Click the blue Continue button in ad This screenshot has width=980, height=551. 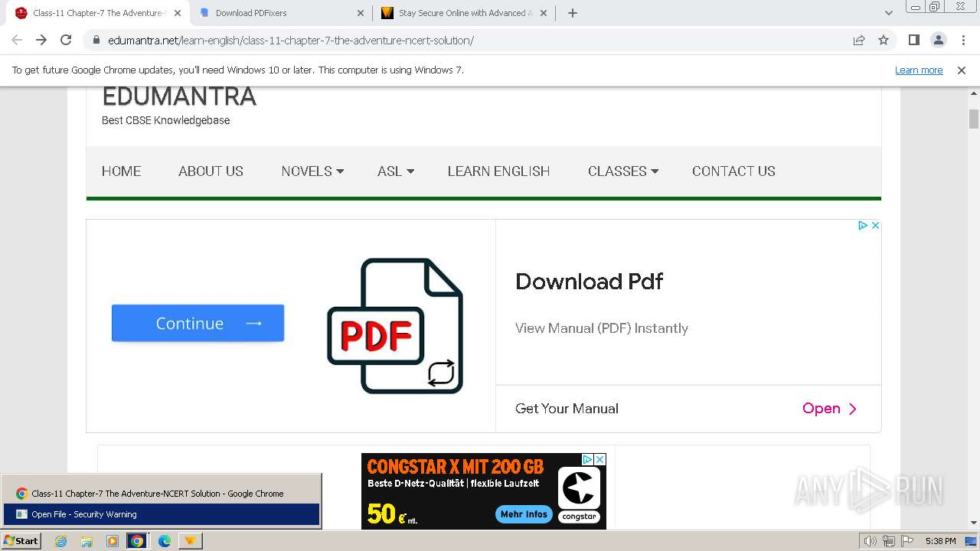point(198,323)
